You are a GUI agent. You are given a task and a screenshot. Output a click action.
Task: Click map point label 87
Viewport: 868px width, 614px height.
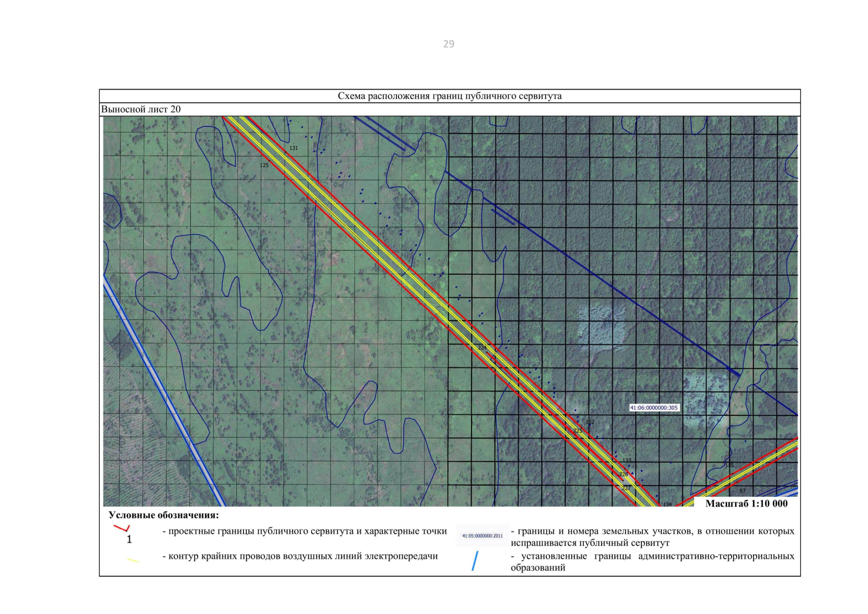(x=743, y=491)
